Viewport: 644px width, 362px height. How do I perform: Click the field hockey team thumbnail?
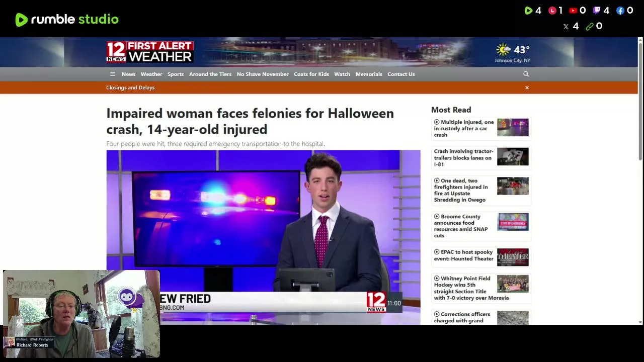[x=513, y=284]
